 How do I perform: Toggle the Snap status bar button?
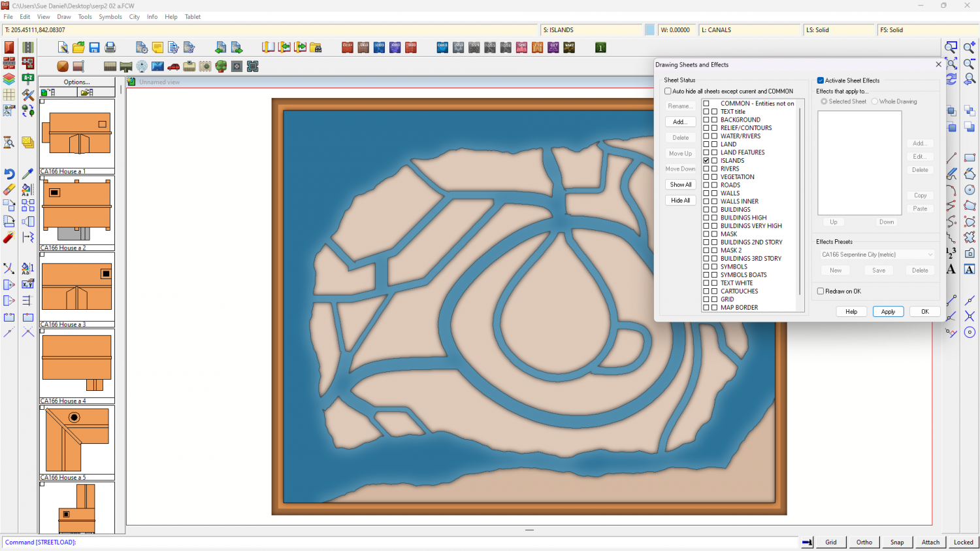897,542
